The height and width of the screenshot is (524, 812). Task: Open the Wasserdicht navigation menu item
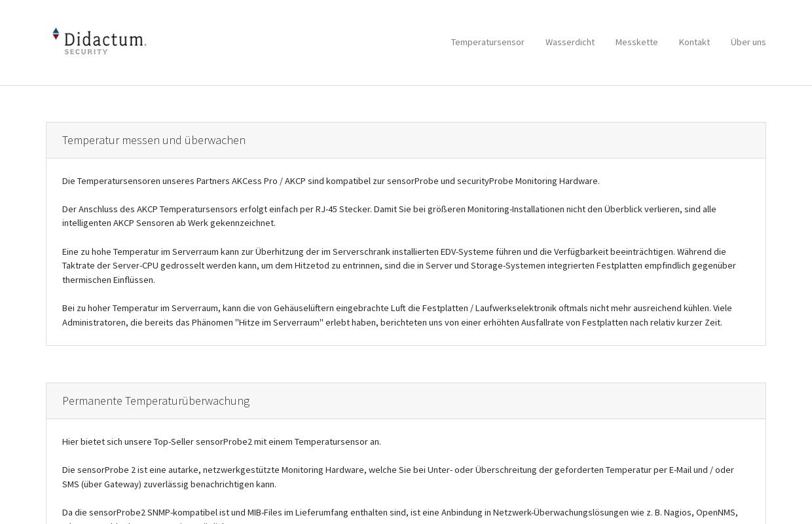570,42
